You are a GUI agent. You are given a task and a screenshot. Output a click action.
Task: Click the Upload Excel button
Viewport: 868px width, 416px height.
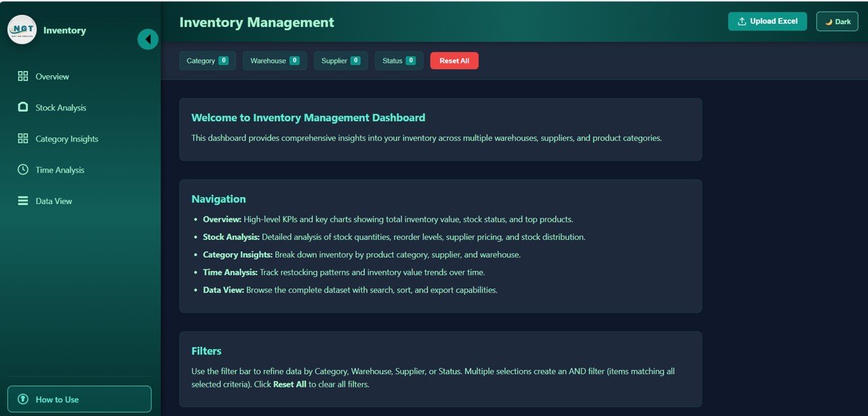(x=767, y=22)
